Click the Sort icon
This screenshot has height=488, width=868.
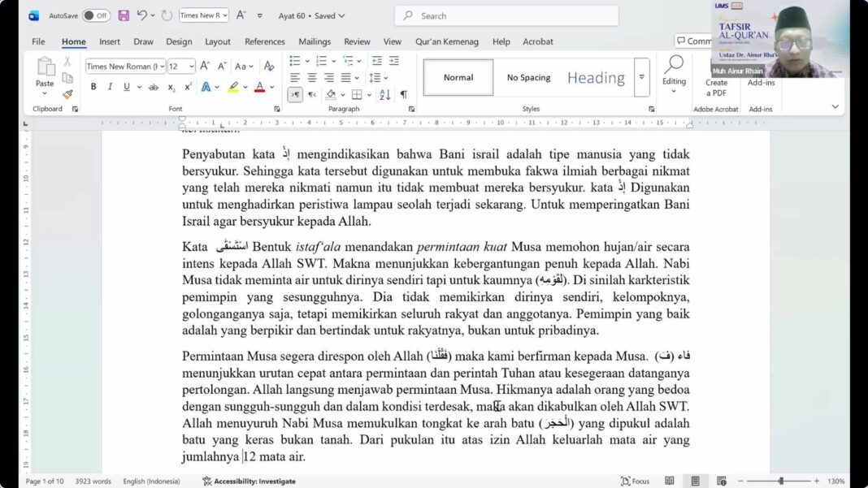point(384,95)
